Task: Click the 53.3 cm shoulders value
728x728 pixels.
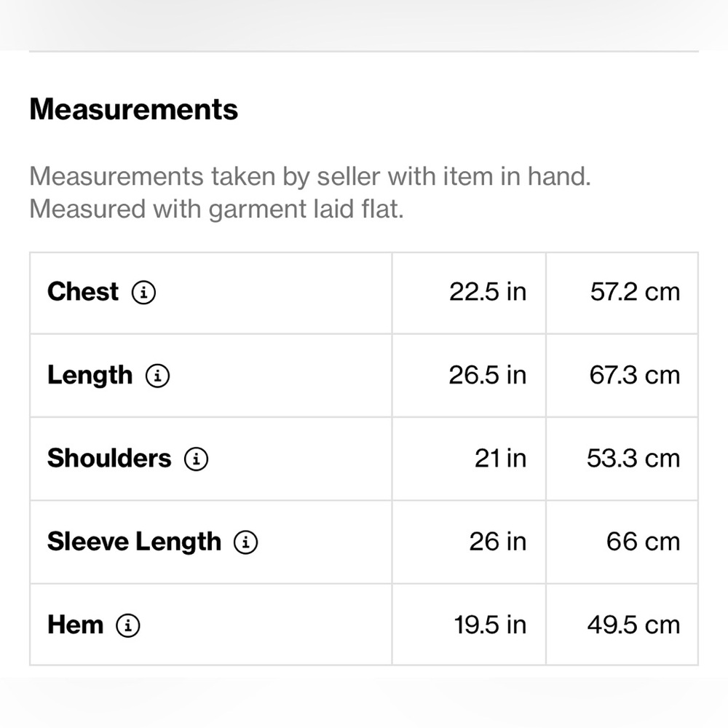Action: [x=633, y=459]
